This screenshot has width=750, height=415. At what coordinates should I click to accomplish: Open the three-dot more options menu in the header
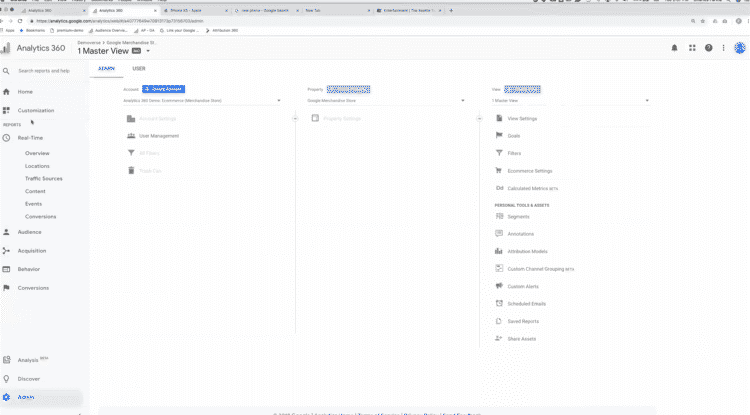coord(724,48)
